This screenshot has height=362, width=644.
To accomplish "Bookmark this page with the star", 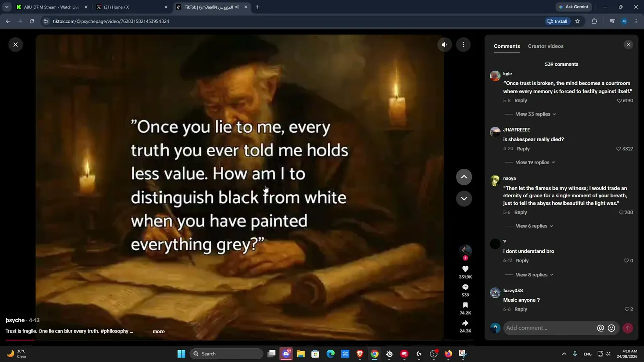I will click(x=577, y=21).
